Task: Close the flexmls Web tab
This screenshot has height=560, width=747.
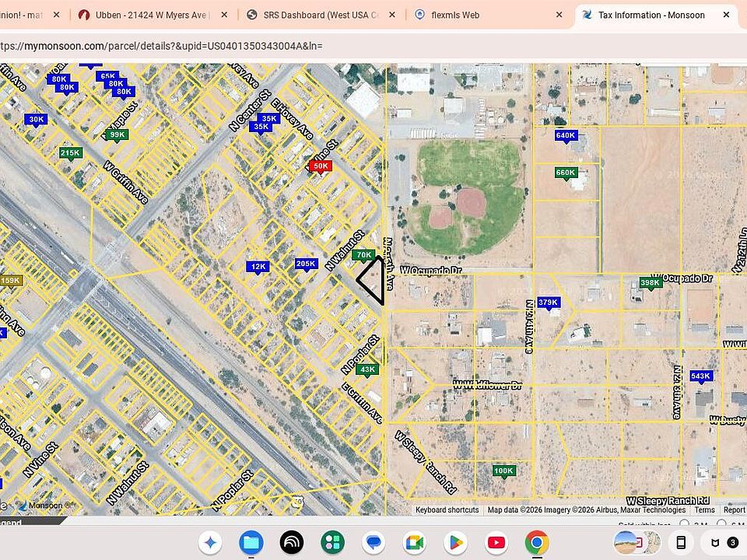Action: [559, 16]
